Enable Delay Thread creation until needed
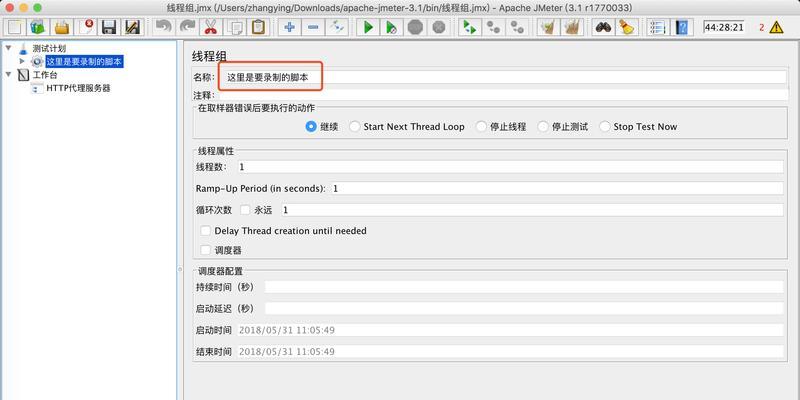This screenshot has width=800, height=400. (x=206, y=231)
